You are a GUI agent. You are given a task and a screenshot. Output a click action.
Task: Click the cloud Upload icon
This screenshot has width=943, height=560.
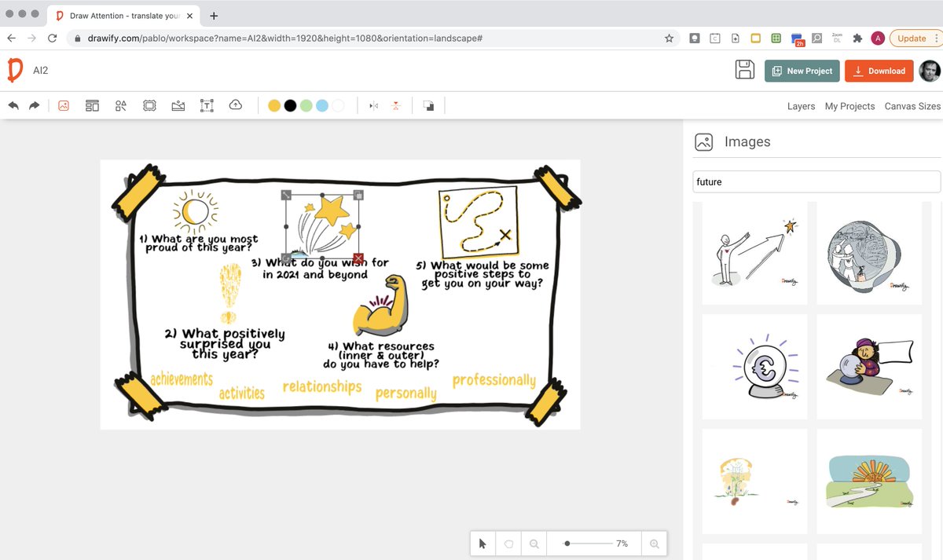point(235,105)
